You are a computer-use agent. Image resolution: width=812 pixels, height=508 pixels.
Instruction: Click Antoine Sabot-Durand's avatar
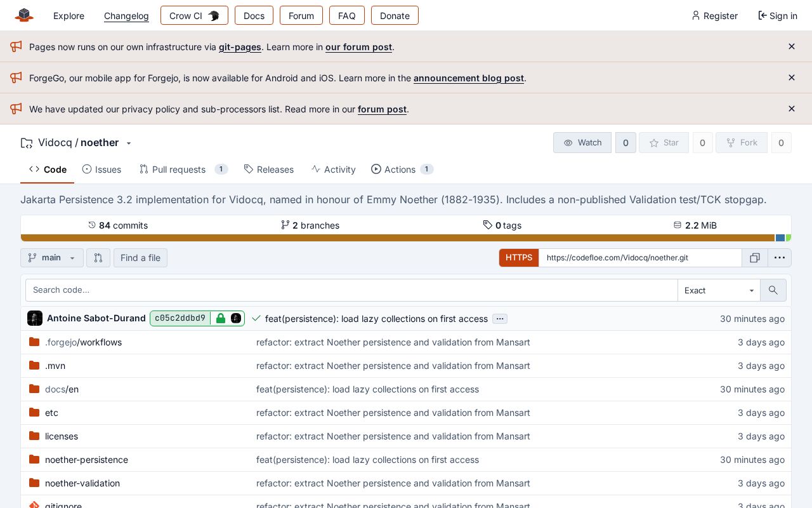[35, 318]
